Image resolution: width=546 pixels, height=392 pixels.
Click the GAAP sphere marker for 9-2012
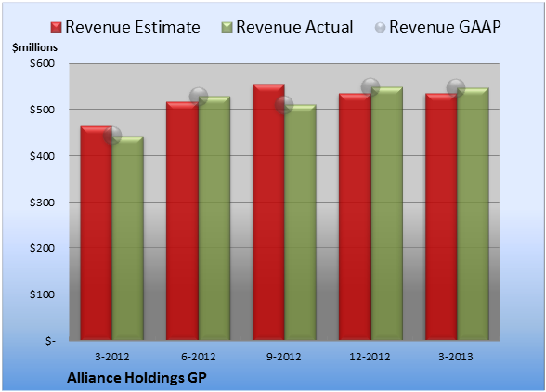(284, 105)
